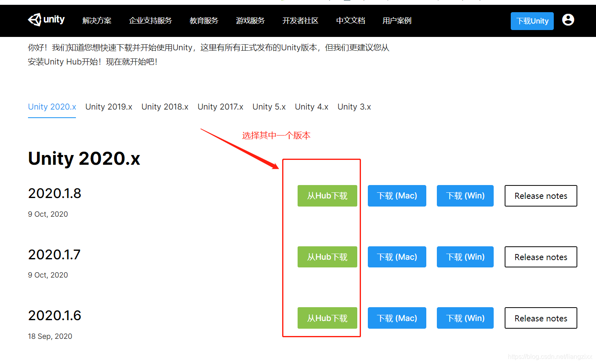Click 下载 (Mac) for version 2020.1.8
Image resolution: width=596 pixels, height=364 pixels.
397,196
